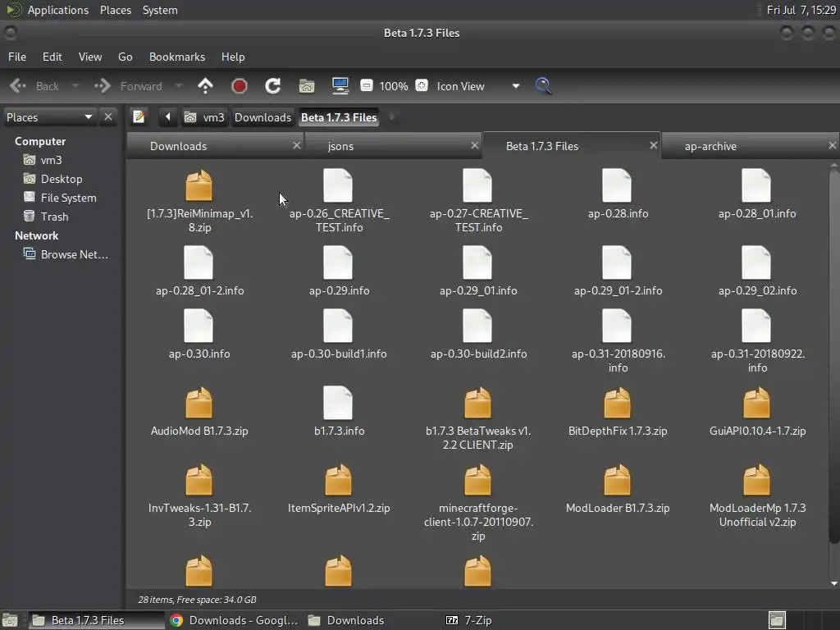The height and width of the screenshot is (630, 840).
Task: Select the b1.7.3 BetaTweaks v1.2.2 CLIENT.zip archive
Action: click(478, 418)
